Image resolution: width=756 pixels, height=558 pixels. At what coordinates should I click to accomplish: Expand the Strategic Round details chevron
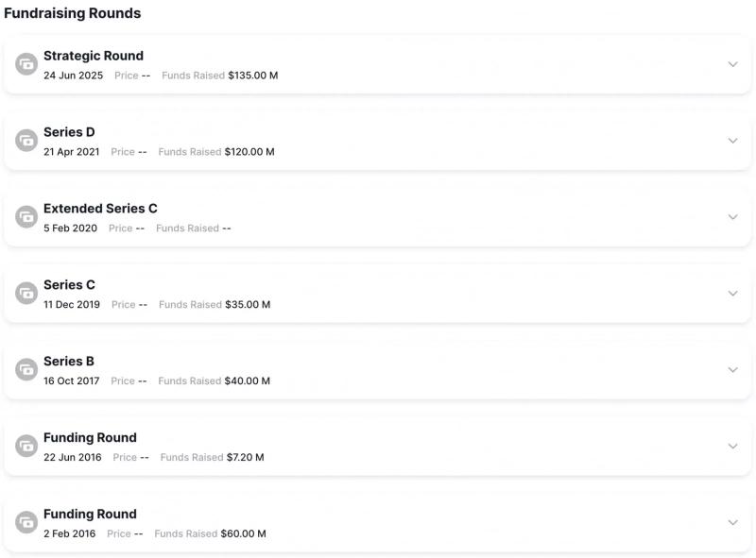733,64
